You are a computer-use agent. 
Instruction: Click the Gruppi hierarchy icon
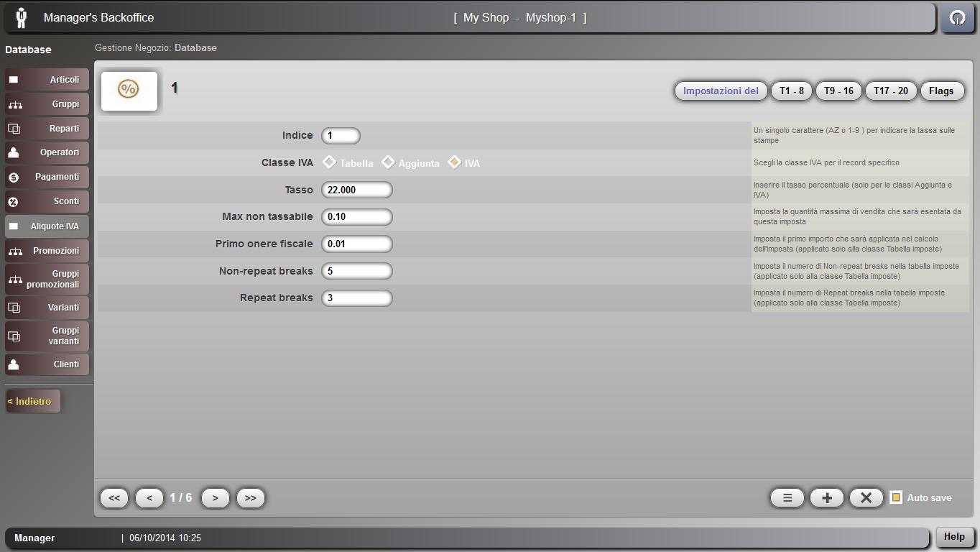(x=15, y=105)
